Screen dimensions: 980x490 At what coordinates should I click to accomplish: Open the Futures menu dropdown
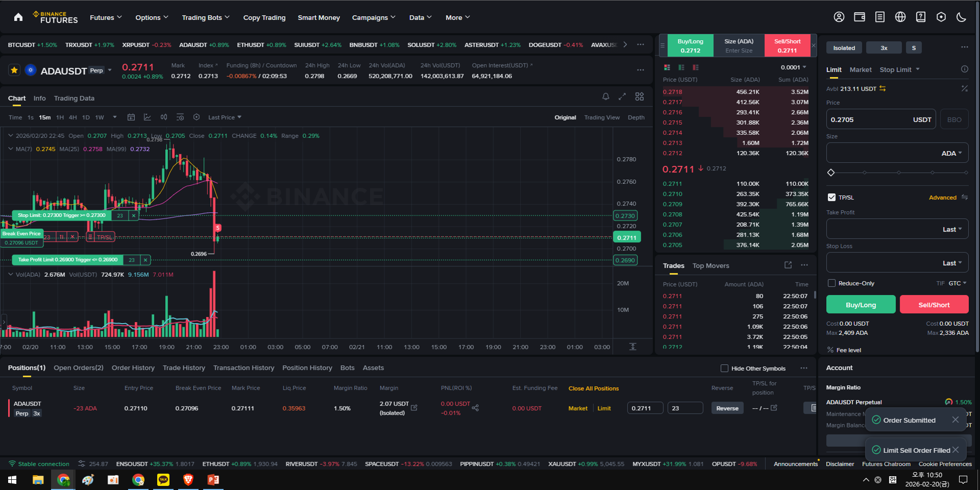click(x=106, y=17)
